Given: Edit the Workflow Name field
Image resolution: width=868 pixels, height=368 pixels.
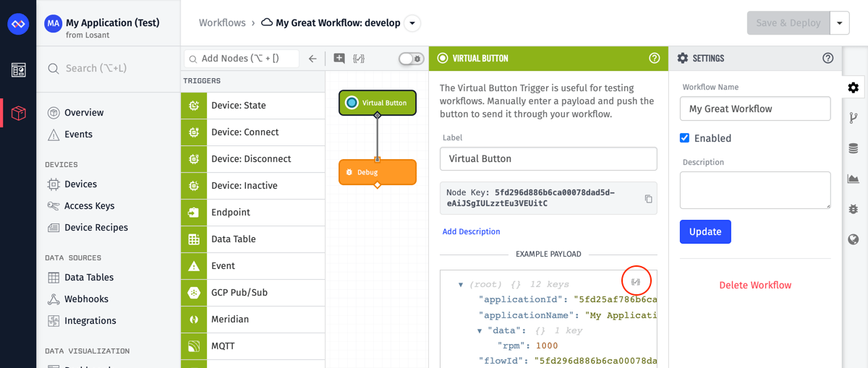Looking at the screenshot, I should click(755, 109).
